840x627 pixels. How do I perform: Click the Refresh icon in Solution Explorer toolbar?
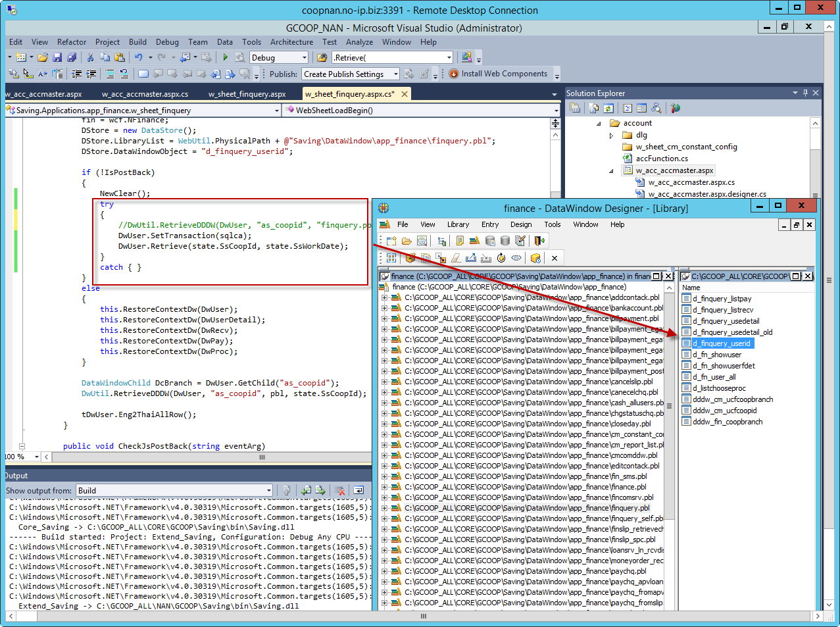click(608, 108)
